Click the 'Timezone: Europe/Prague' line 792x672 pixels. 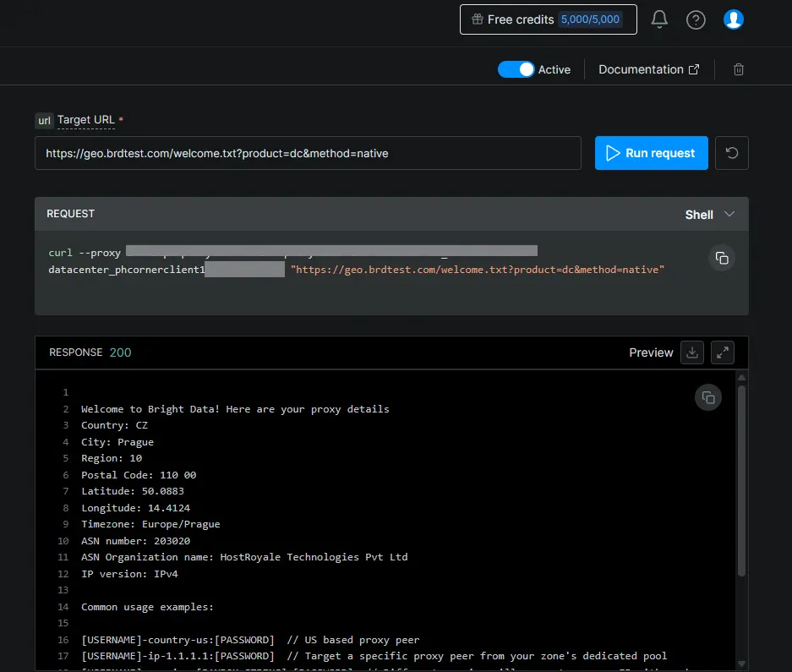[150, 524]
